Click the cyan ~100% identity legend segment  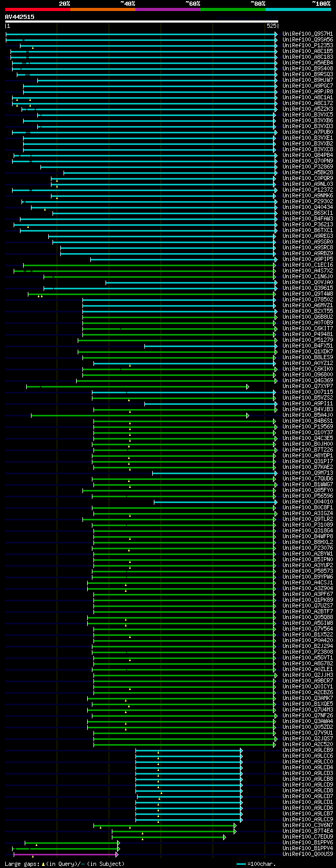(x=298, y=9)
